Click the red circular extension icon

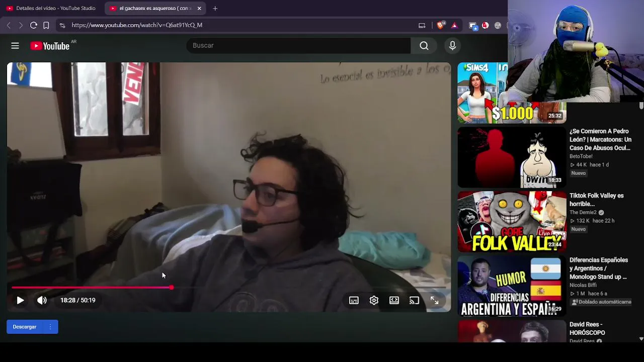(486, 25)
